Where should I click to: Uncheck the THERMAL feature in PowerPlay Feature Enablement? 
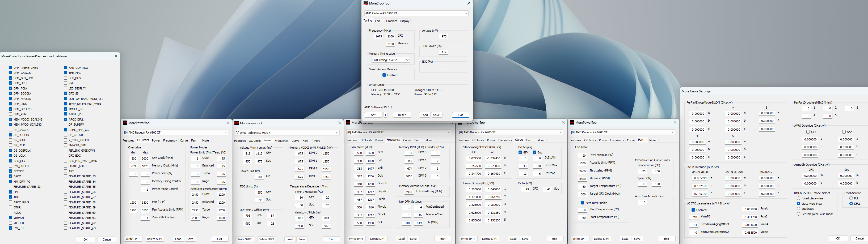[x=65, y=72]
